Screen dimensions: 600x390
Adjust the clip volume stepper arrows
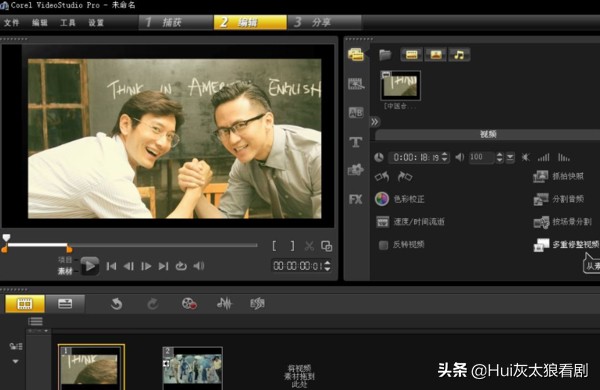pos(499,157)
